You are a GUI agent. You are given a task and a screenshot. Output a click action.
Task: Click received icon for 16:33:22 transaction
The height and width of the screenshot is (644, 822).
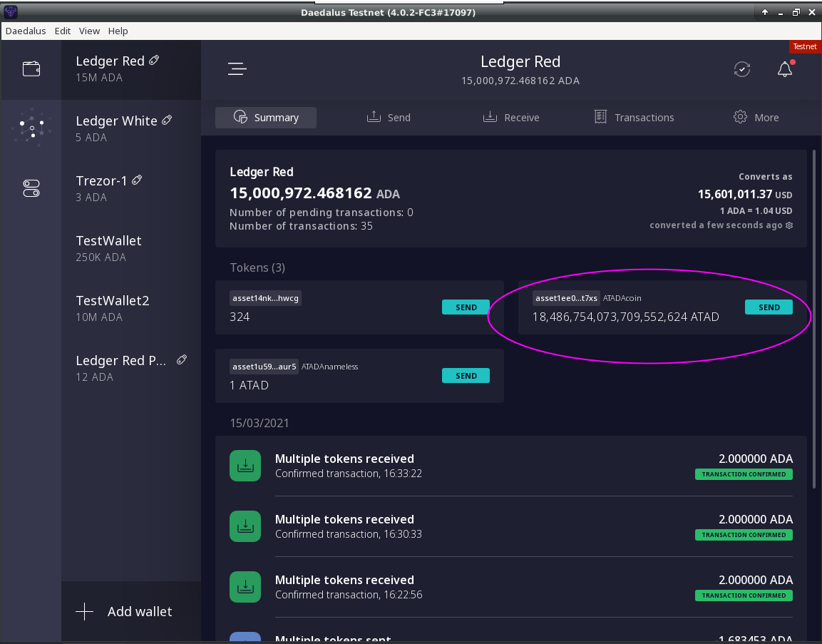click(245, 466)
